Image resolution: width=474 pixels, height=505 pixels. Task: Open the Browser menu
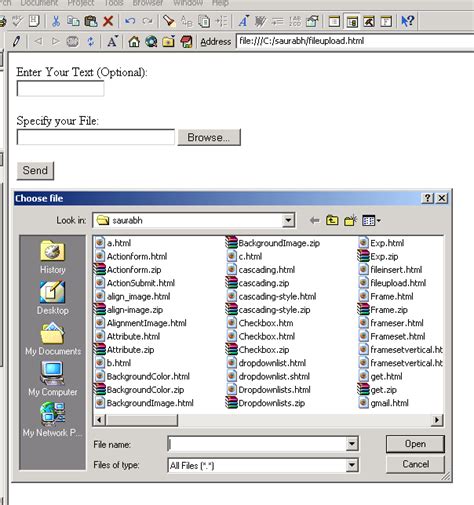tap(148, 3)
